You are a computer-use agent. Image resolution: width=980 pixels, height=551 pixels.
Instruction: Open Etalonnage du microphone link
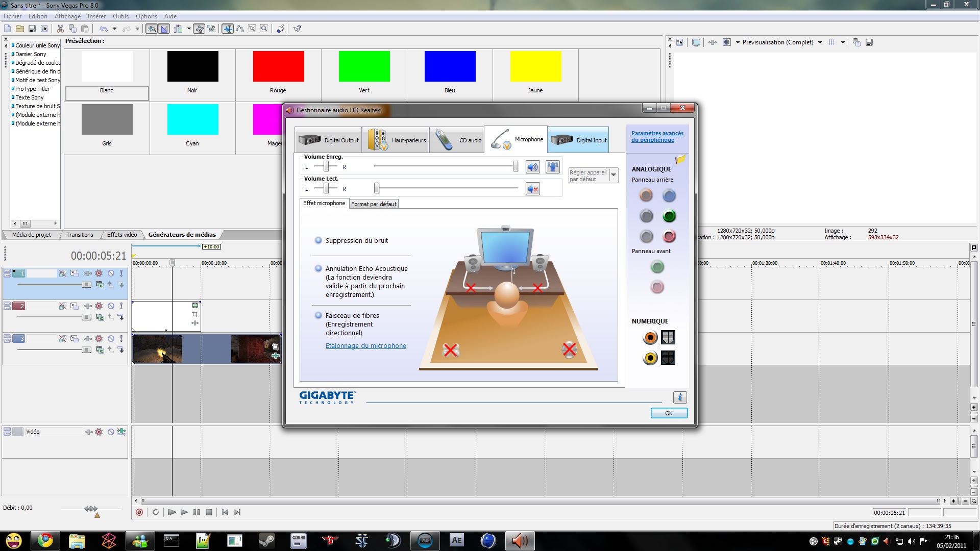[x=366, y=345]
